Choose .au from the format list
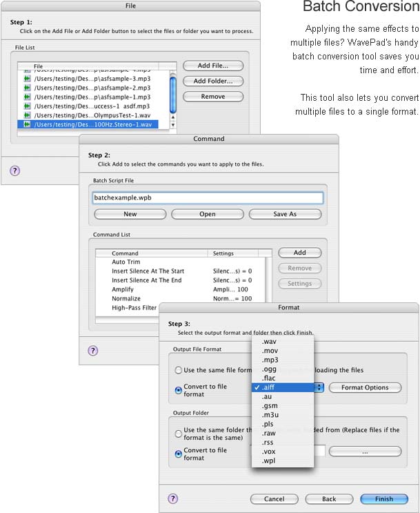The image size is (420, 513). 283,396
